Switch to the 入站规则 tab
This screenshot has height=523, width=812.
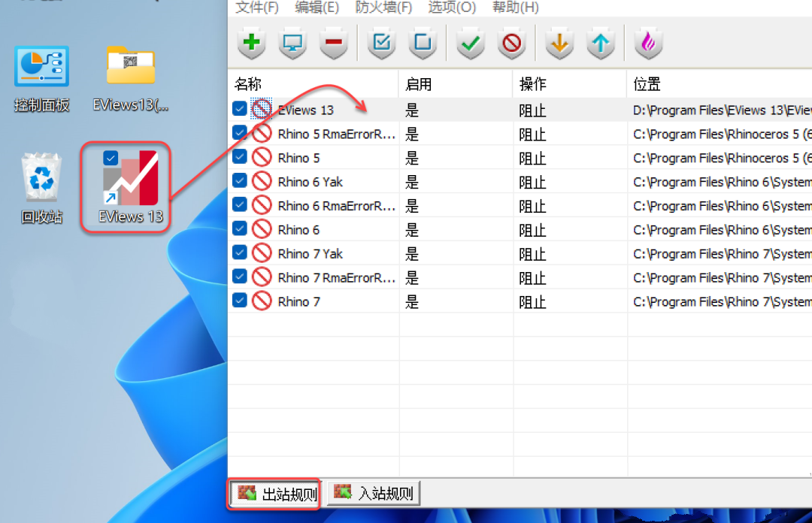(374, 493)
